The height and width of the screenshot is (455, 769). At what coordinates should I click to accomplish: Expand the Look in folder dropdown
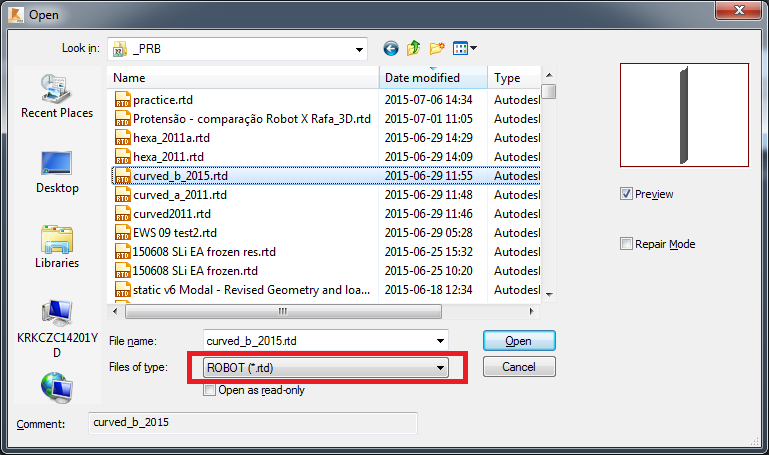pos(359,50)
